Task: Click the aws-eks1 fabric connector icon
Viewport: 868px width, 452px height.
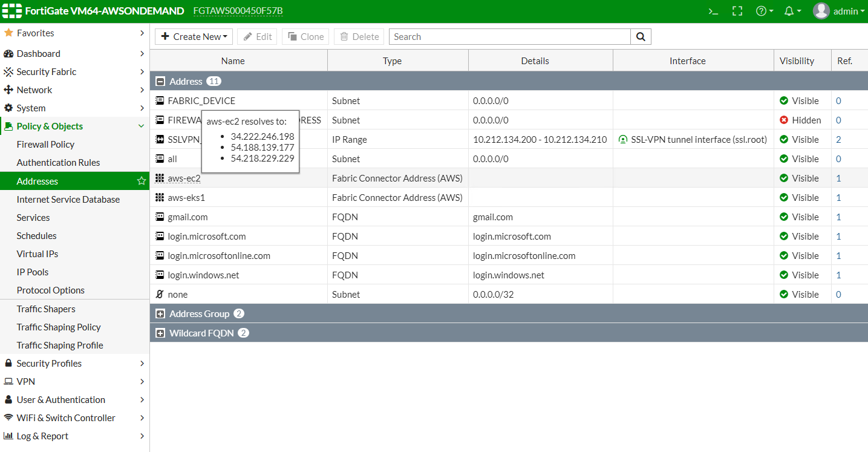Action: pyautogui.click(x=160, y=198)
